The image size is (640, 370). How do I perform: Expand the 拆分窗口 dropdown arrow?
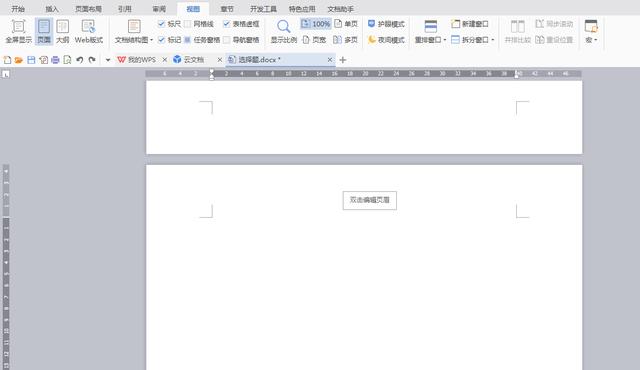tap(493, 40)
